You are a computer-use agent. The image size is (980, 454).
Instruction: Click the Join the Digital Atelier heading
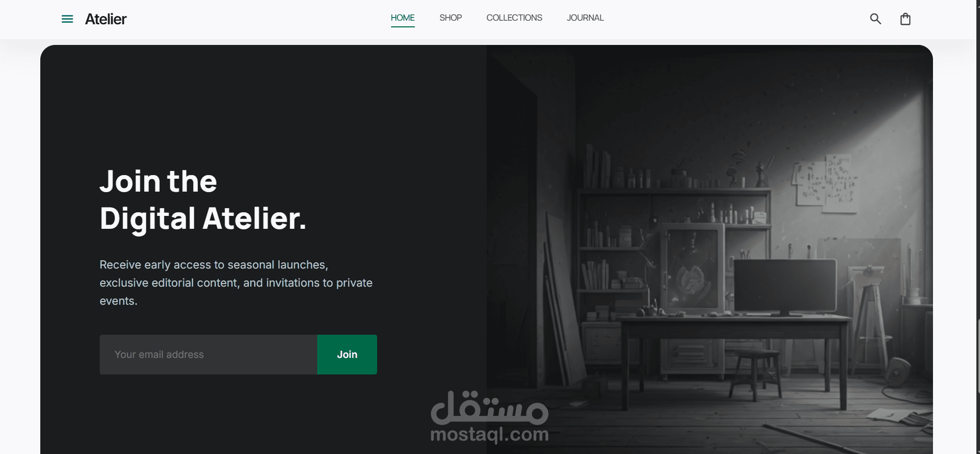coord(203,200)
